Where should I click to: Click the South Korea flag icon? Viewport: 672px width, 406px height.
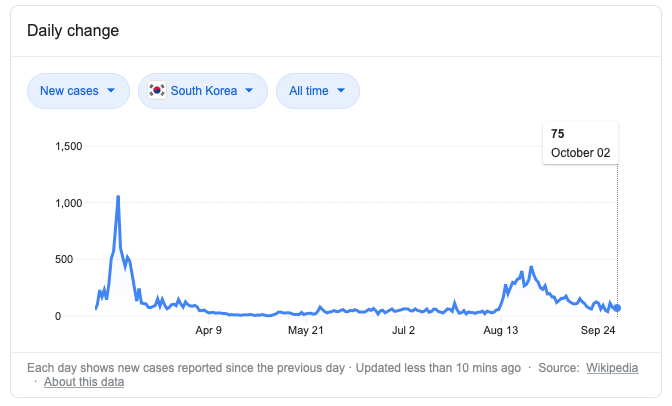tap(156, 91)
